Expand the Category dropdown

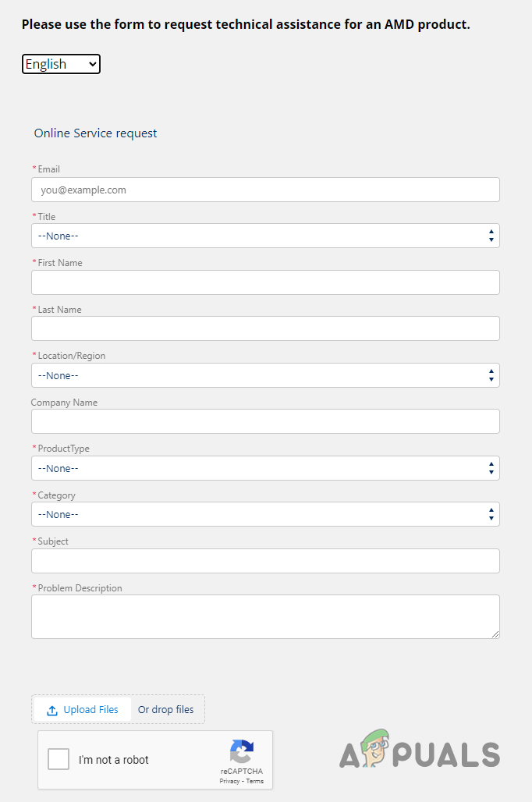[265, 514]
